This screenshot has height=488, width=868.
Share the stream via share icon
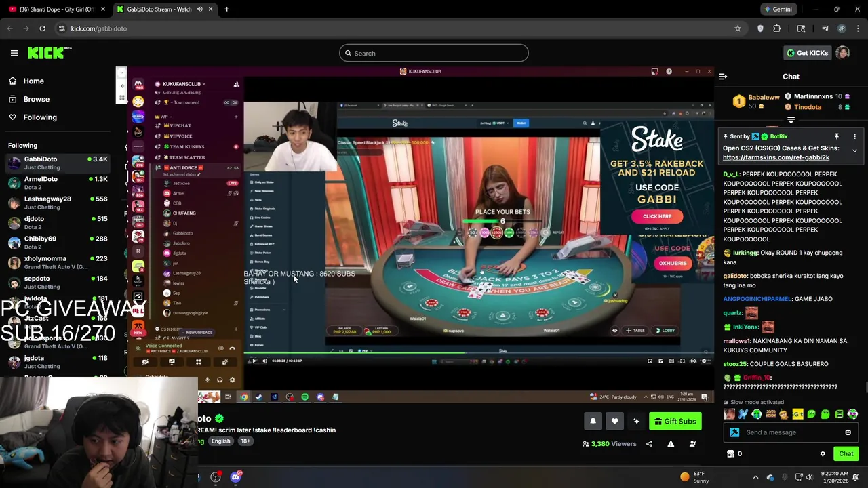[x=649, y=444]
